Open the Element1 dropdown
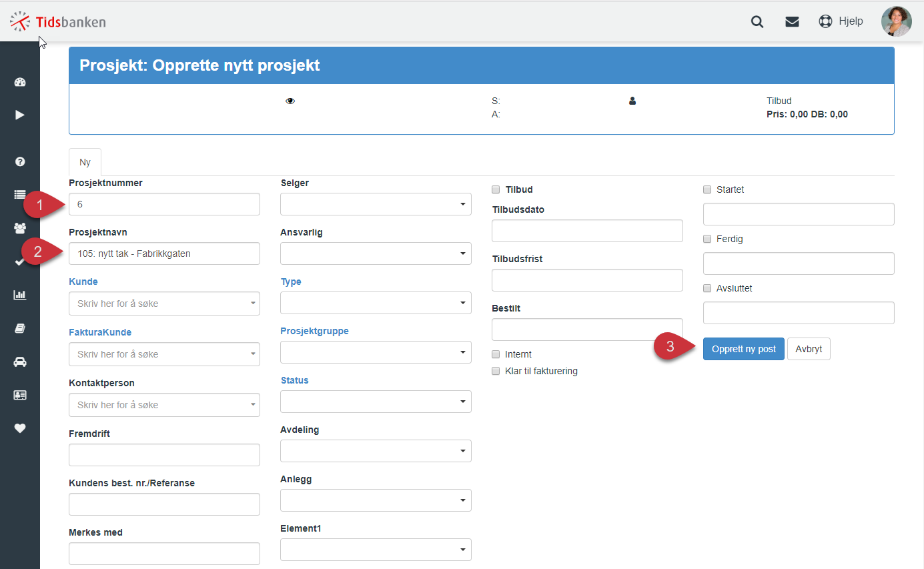The height and width of the screenshot is (569, 924). point(376,550)
